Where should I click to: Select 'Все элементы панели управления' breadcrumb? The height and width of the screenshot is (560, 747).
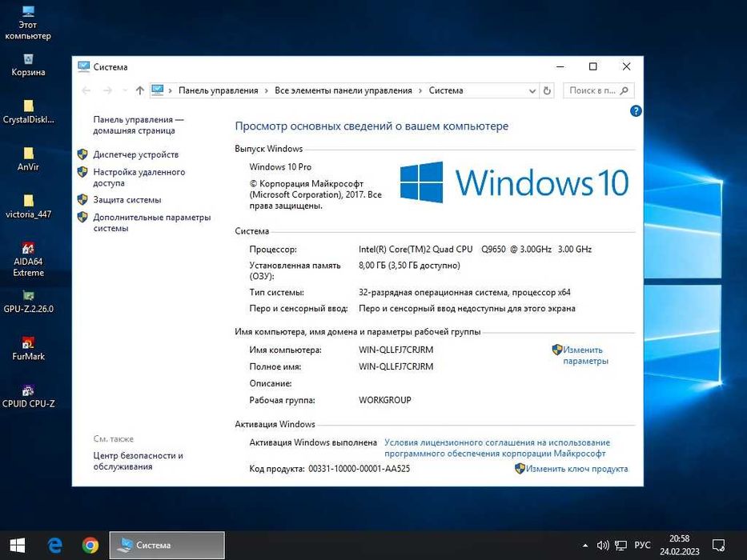pyautogui.click(x=343, y=90)
